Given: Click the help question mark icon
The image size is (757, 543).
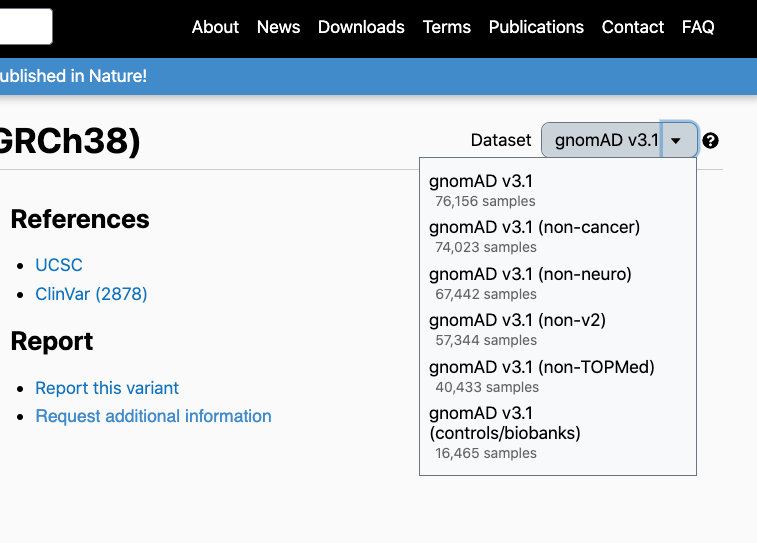Looking at the screenshot, I should tap(710, 141).
